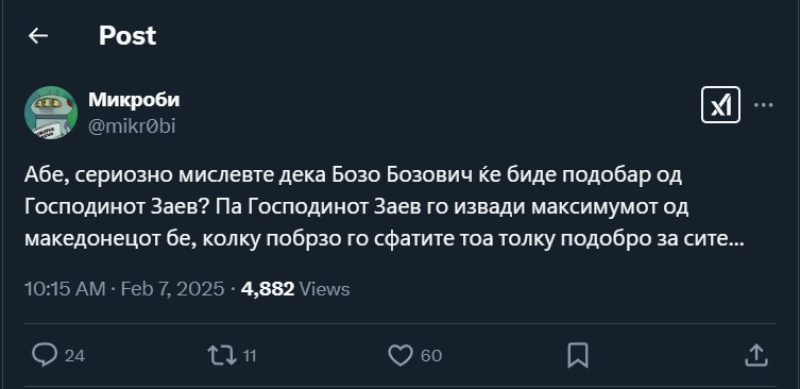Screen dimensions: 800x389
Task: Open the three-dot more options menu
Action: pyautogui.click(x=763, y=105)
